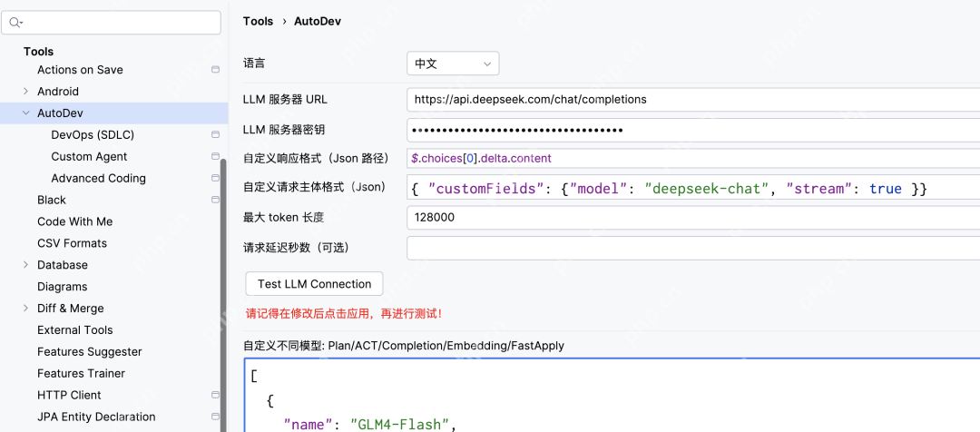Click project-level icon beside DevOps (SDLC)

(216, 134)
